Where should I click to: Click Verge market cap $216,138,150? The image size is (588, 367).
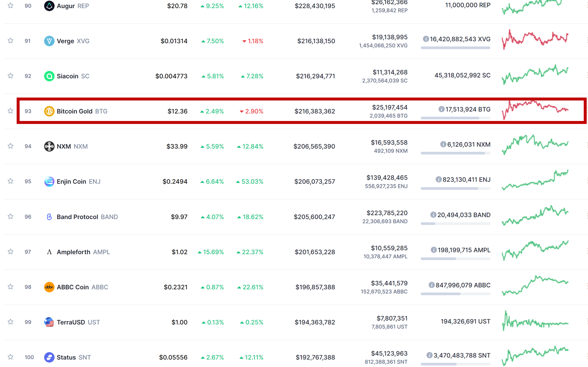coord(316,41)
